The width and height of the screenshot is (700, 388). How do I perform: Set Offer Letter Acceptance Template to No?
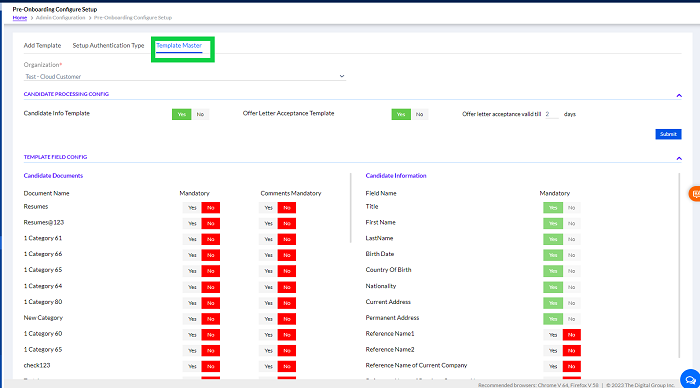click(419, 114)
